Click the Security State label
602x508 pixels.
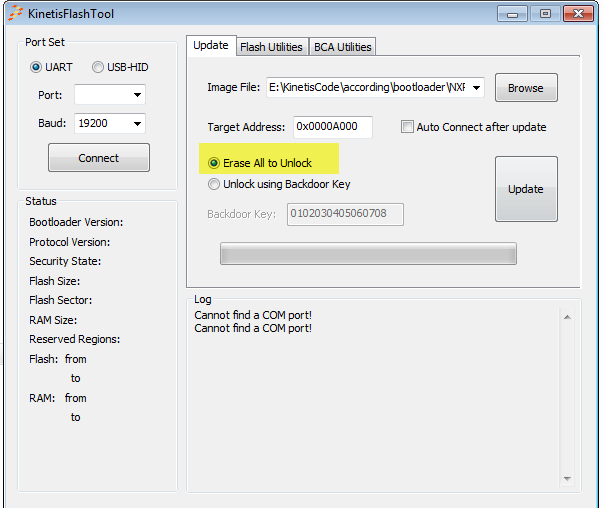click(x=65, y=261)
